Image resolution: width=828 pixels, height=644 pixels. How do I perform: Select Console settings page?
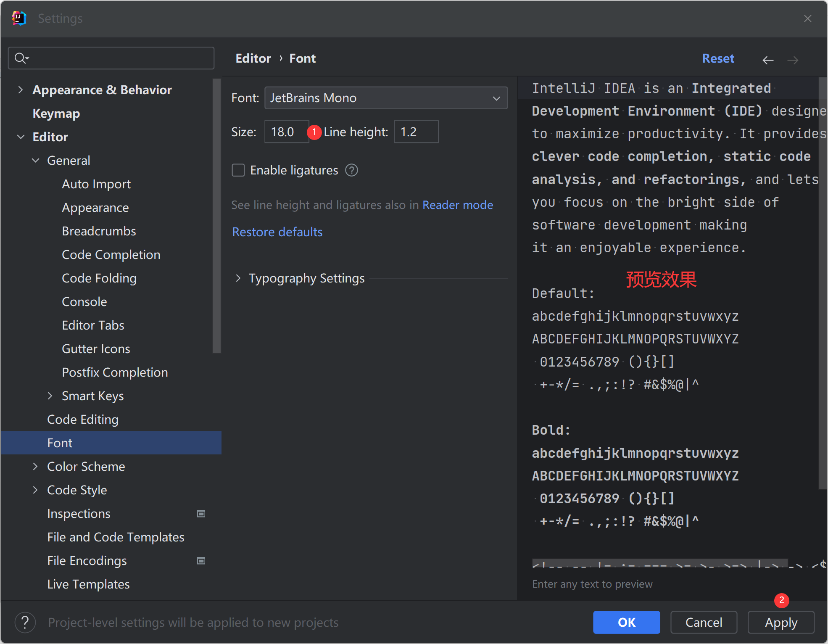pos(84,302)
